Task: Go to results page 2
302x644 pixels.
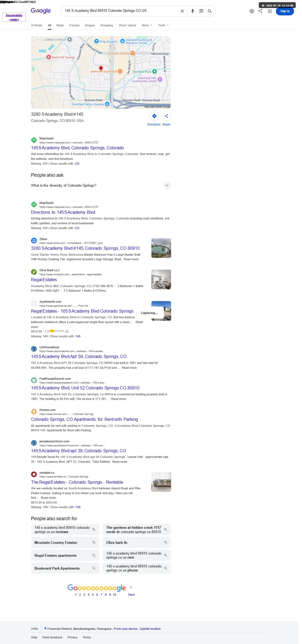Action: click(80, 595)
